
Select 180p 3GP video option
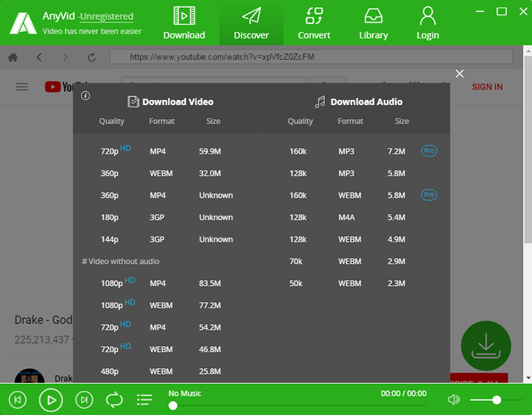(x=167, y=217)
